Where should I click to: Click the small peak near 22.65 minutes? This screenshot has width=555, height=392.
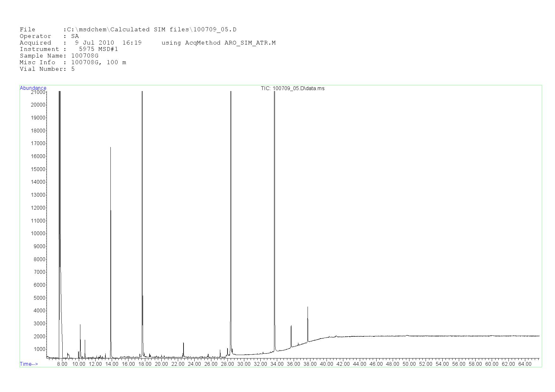(x=183, y=344)
